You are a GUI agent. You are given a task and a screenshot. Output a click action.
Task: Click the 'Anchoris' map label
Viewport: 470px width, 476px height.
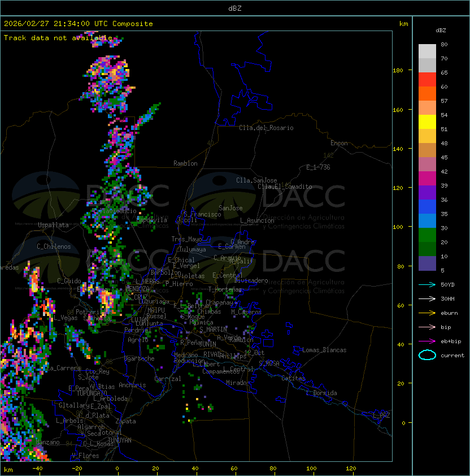132,385
